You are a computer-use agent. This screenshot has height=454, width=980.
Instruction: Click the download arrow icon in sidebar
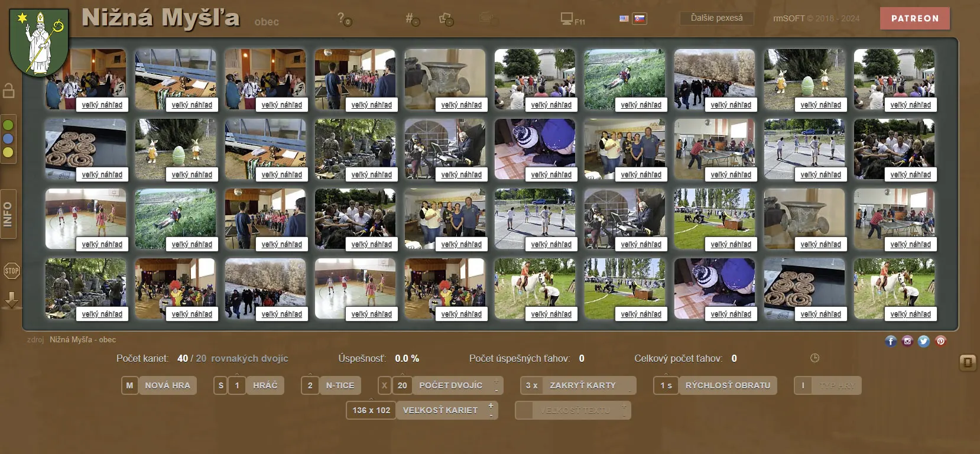pyautogui.click(x=11, y=300)
